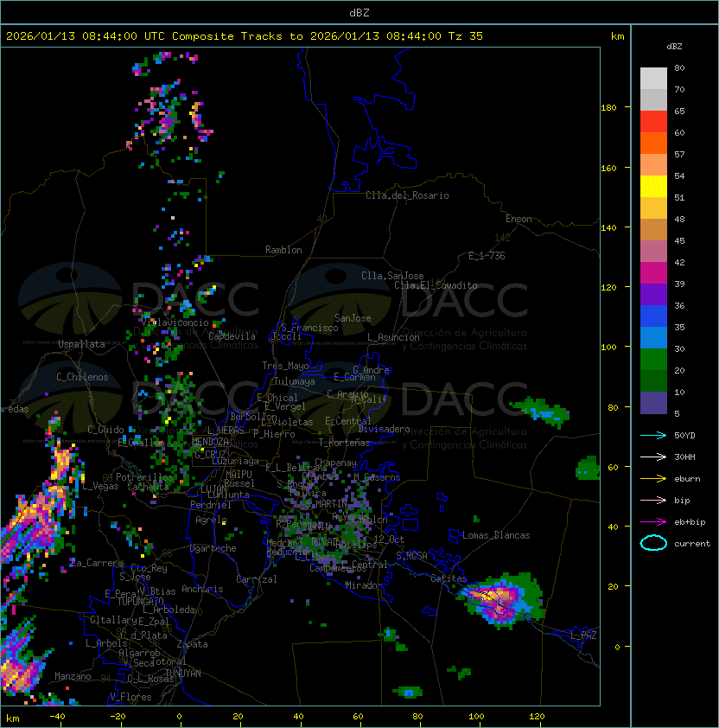Viewport: 719px width, 728px height.
Task: Select the Anchoris map label
Action: click(202, 589)
